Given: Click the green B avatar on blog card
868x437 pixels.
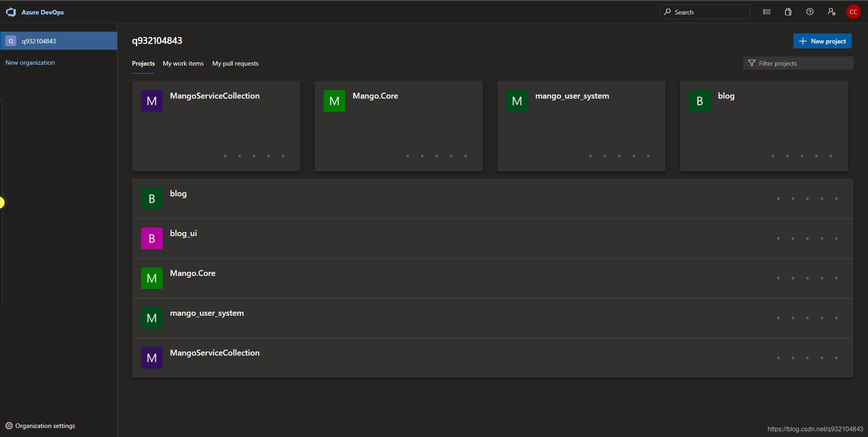Looking at the screenshot, I should pyautogui.click(x=700, y=101).
